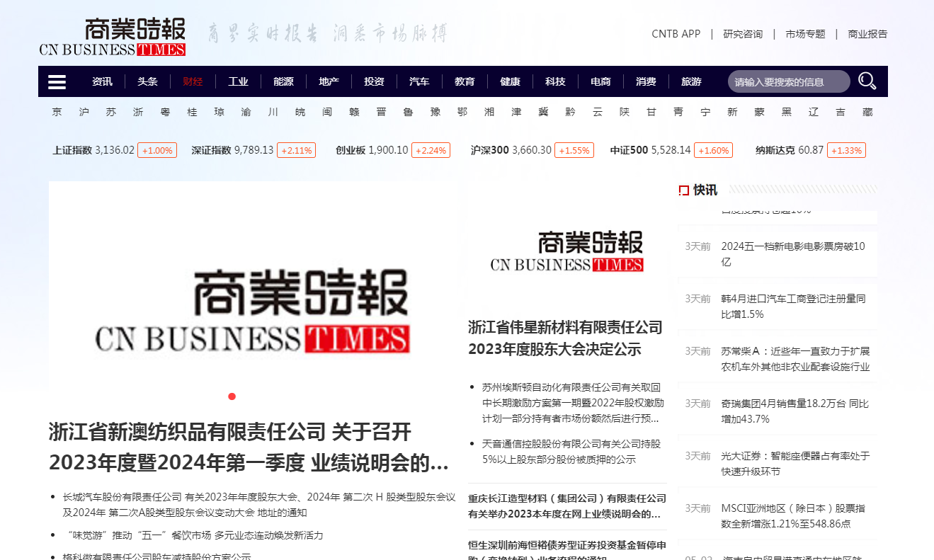
Task: Open the 浙江省新澳纺织品 headline article
Action: (x=249, y=447)
